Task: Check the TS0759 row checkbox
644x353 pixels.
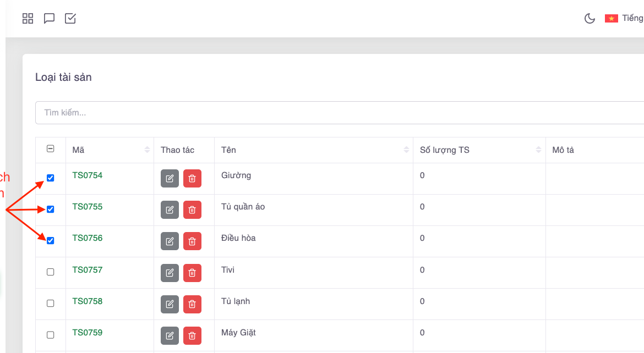Action: click(51, 335)
